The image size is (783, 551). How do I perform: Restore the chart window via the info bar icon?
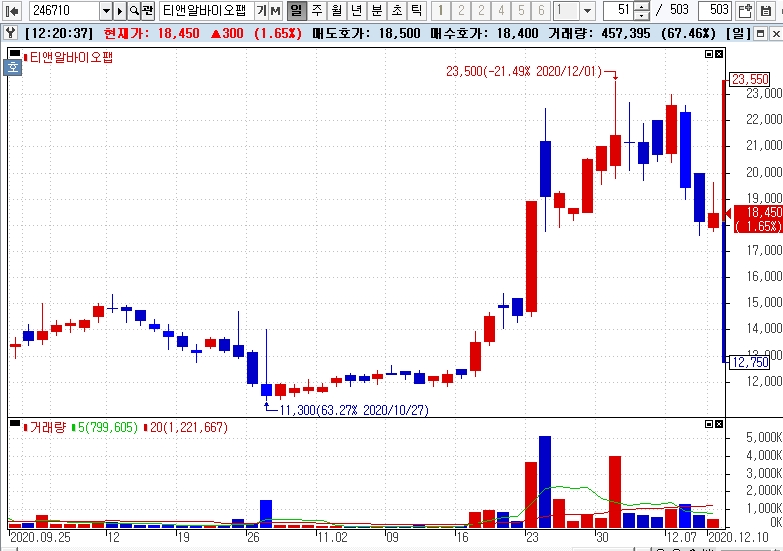pos(761,33)
